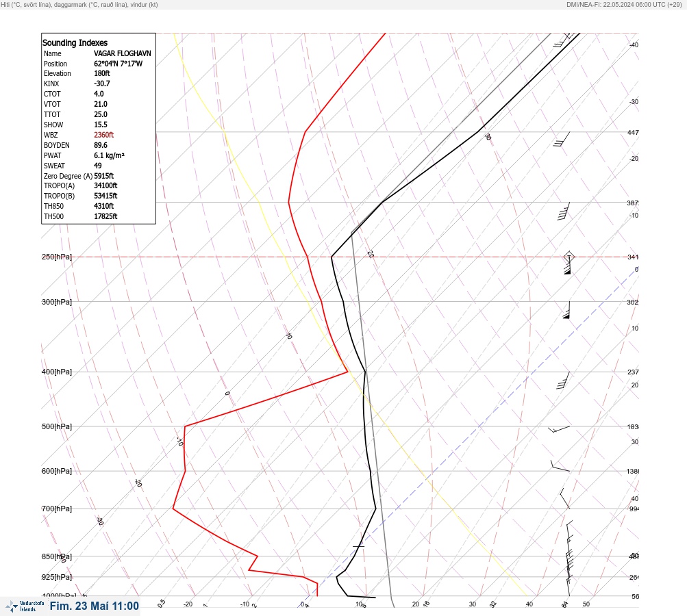Click the wind barb at 300 hPa level

(566, 310)
